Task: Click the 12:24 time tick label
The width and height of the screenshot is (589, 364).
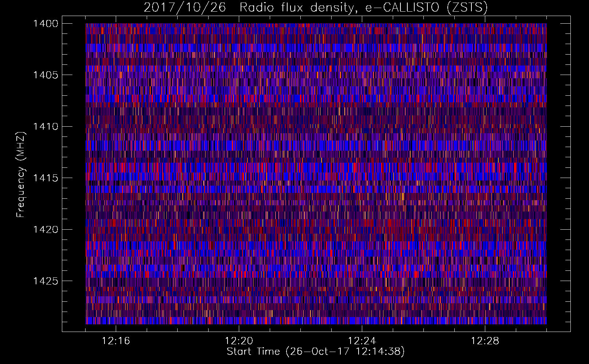Action: pyautogui.click(x=362, y=341)
